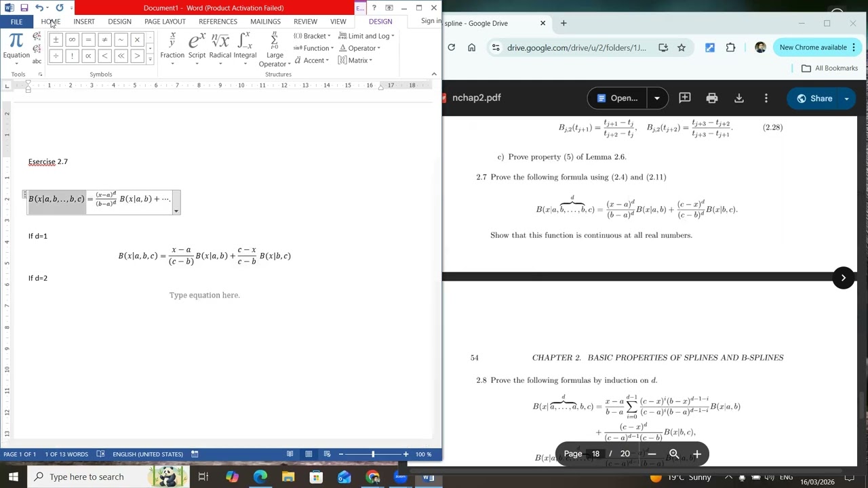This screenshot has width=868, height=488.
Task: Open the Radical structures dropdown
Action: click(x=220, y=49)
